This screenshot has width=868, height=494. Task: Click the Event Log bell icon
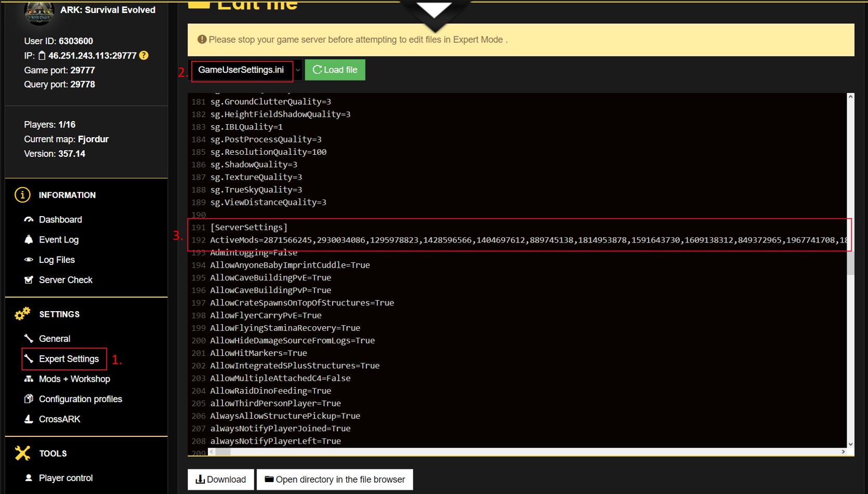pos(29,239)
